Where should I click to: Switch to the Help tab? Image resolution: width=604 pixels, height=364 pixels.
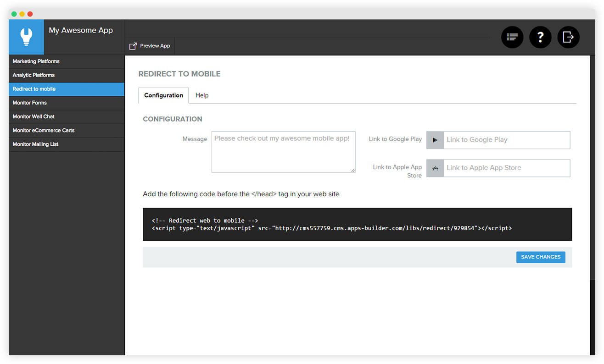click(x=202, y=95)
